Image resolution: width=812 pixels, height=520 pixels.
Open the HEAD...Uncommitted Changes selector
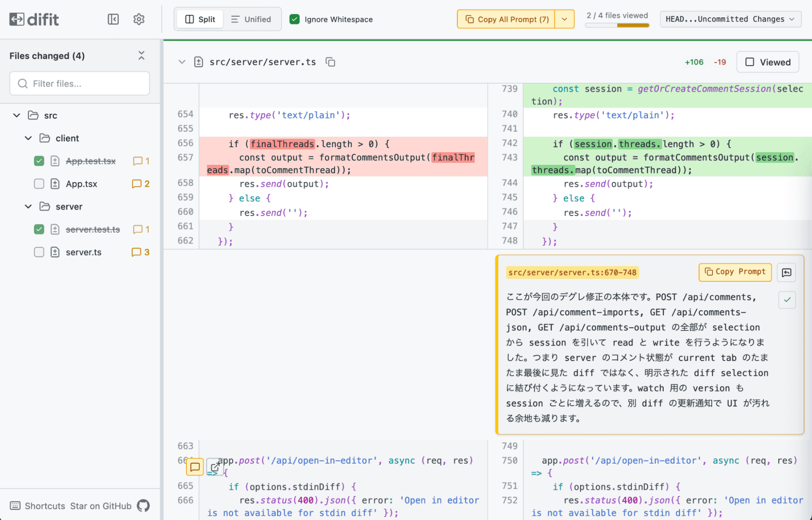coord(730,19)
